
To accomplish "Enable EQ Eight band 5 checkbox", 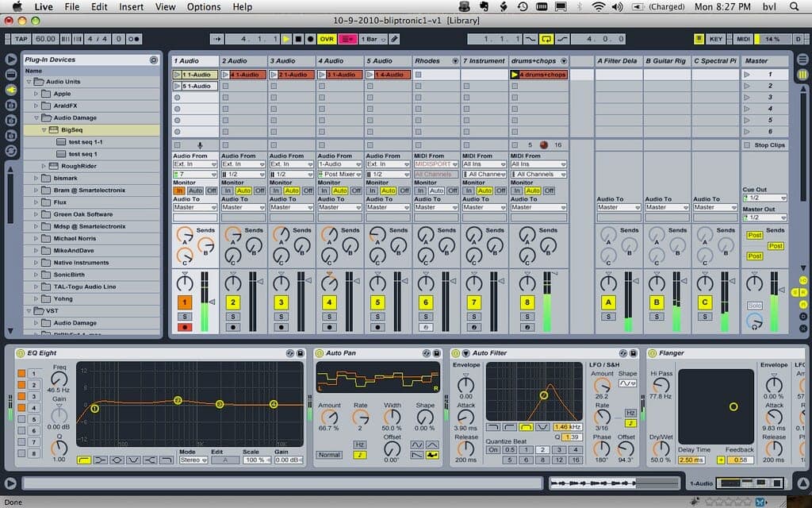I will coord(21,419).
